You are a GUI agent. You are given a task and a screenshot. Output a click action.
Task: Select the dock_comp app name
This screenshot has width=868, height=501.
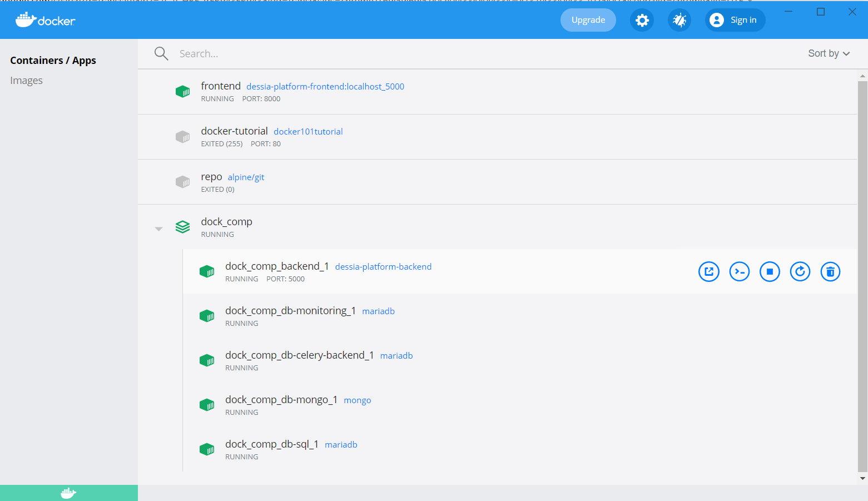(226, 222)
